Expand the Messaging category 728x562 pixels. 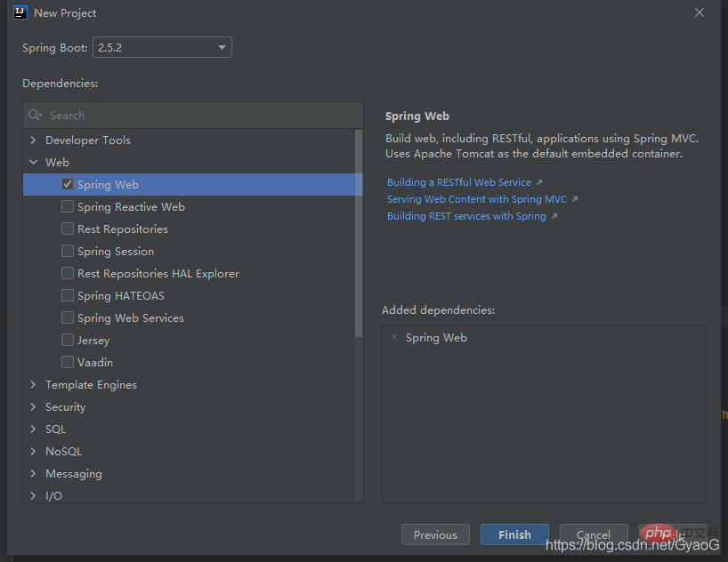pos(33,473)
